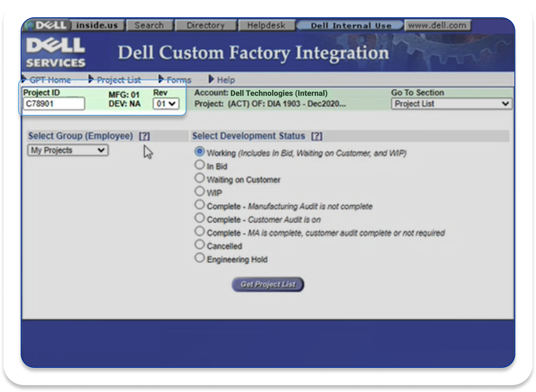Screen dimensions: 536x392
Task: Select Complete - MA is complete radio
Action: [x=200, y=231]
